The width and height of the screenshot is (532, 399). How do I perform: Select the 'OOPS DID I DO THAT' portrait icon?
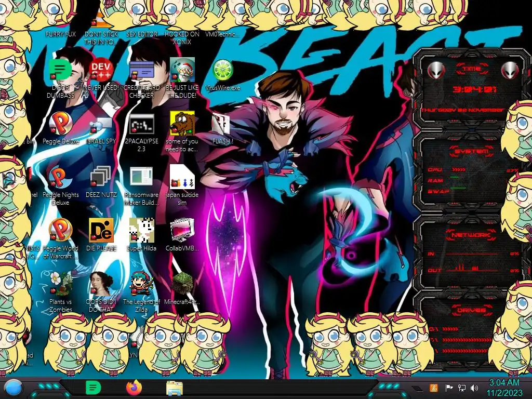tap(101, 284)
